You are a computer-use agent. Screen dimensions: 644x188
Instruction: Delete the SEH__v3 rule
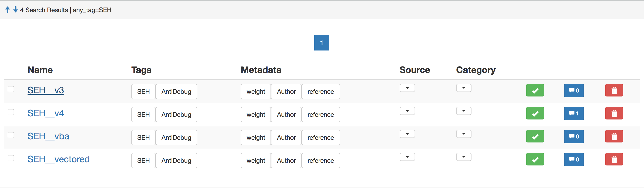(614, 90)
